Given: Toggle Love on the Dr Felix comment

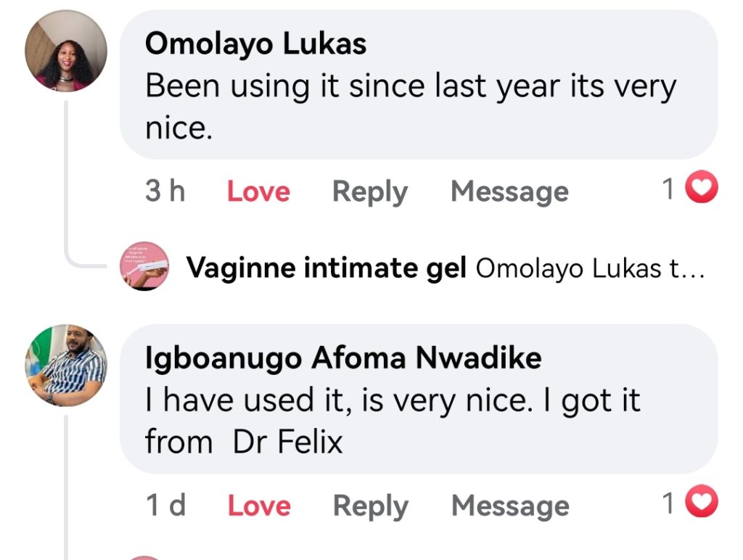Looking at the screenshot, I should point(259,506).
